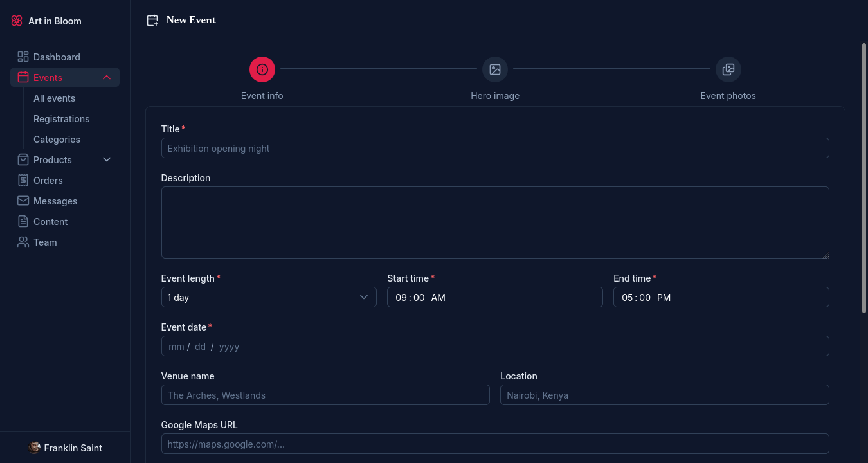Screen dimensions: 868x463
Task: Click the New Event calendar-plus header icon
Action: click(152, 21)
